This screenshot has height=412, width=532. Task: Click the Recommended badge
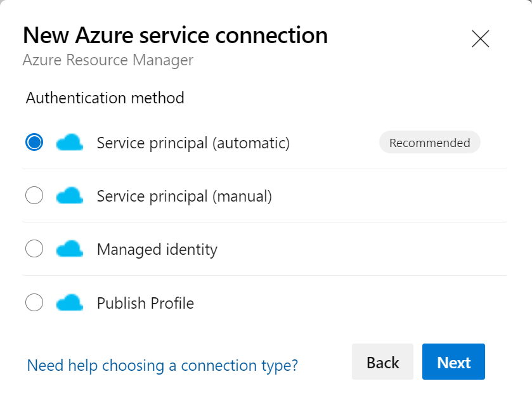429,143
